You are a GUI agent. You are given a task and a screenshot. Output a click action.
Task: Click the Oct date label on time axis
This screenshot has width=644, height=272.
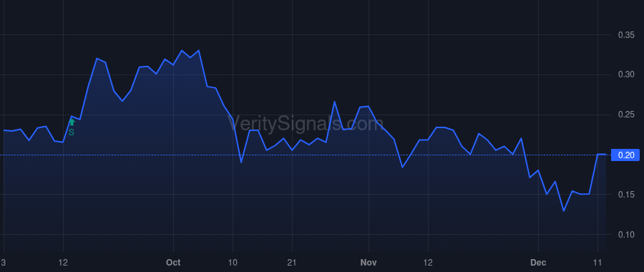tap(173, 263)
